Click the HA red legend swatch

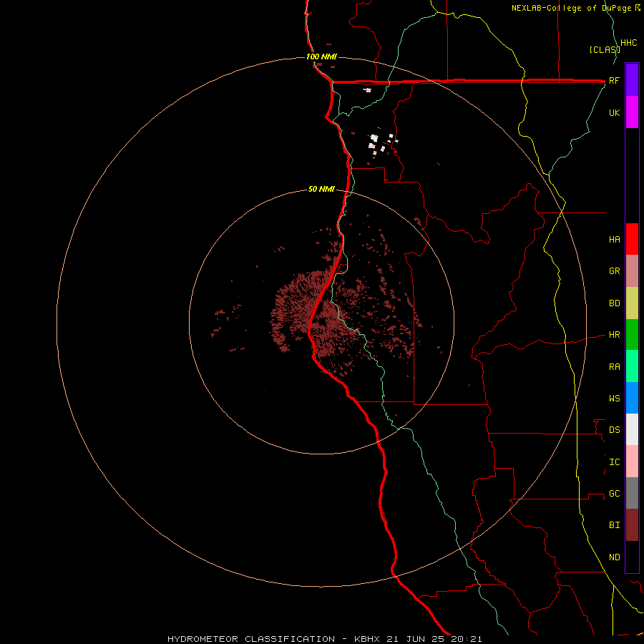click(x=632, y=239)
